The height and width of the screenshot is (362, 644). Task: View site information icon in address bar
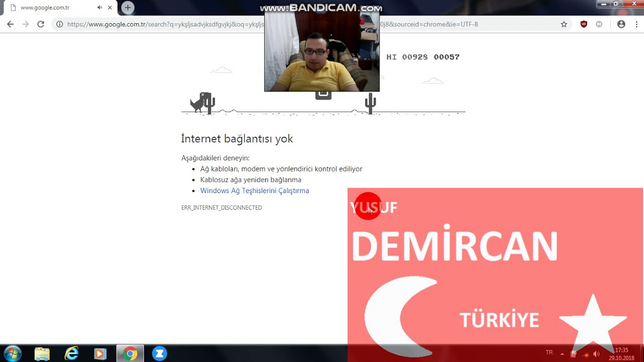click(59, 24)
